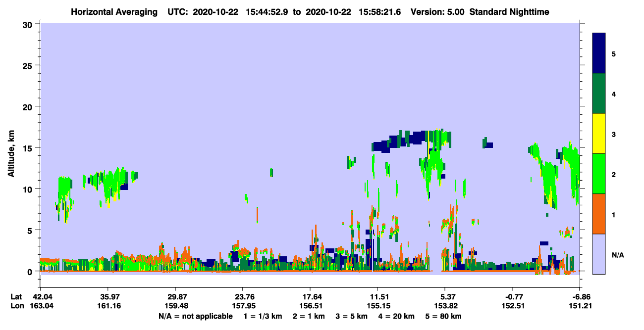Click latitude value 23.76
644x330 pixels.
click(x=242, y=297)
